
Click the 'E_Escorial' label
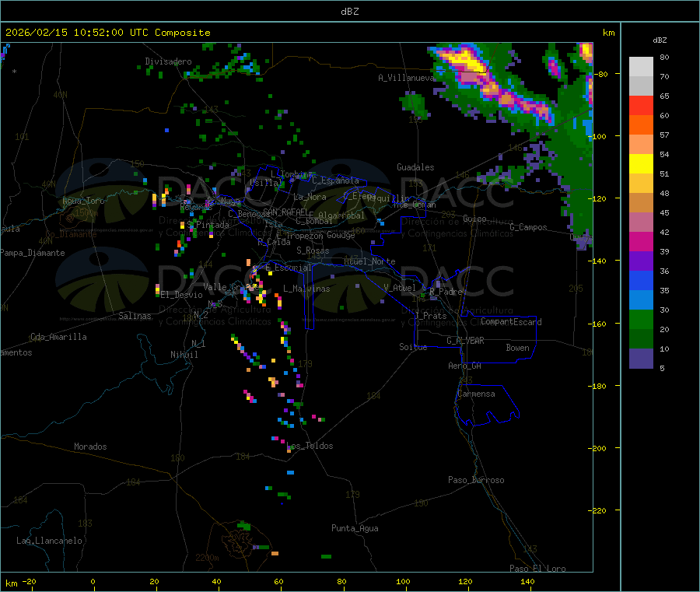pos(289,268)
